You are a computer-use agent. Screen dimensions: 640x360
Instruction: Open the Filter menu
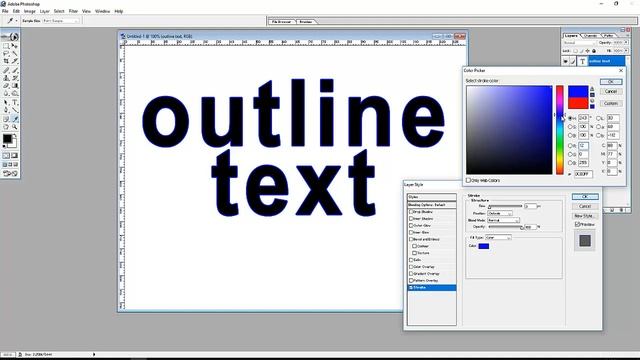point(73,11)
